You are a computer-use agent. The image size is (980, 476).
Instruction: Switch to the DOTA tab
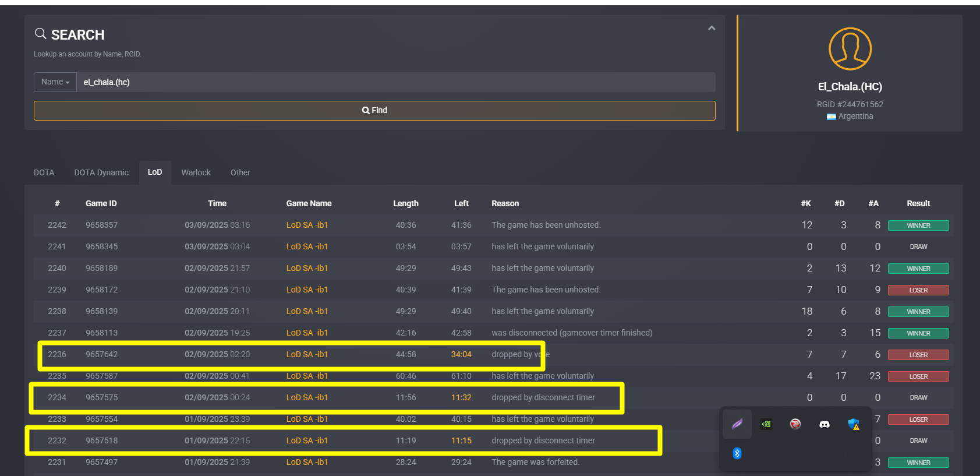(44, 172)
